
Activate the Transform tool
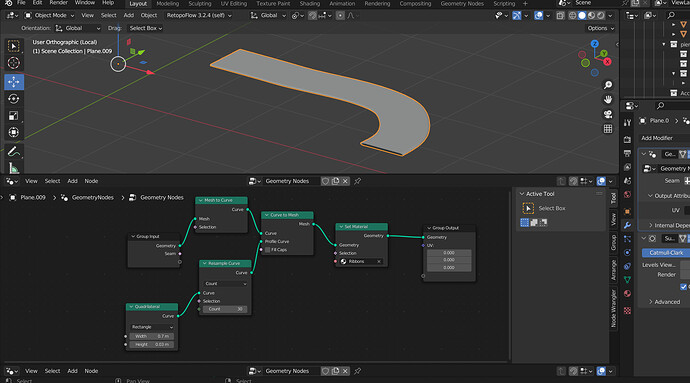pyautogui.click(x=14, y=133)
